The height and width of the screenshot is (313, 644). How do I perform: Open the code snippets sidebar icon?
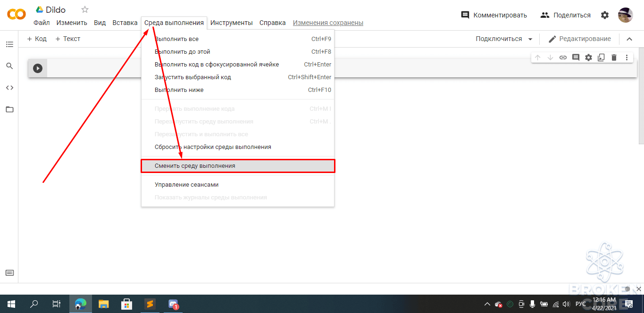[x=9, y=88]
